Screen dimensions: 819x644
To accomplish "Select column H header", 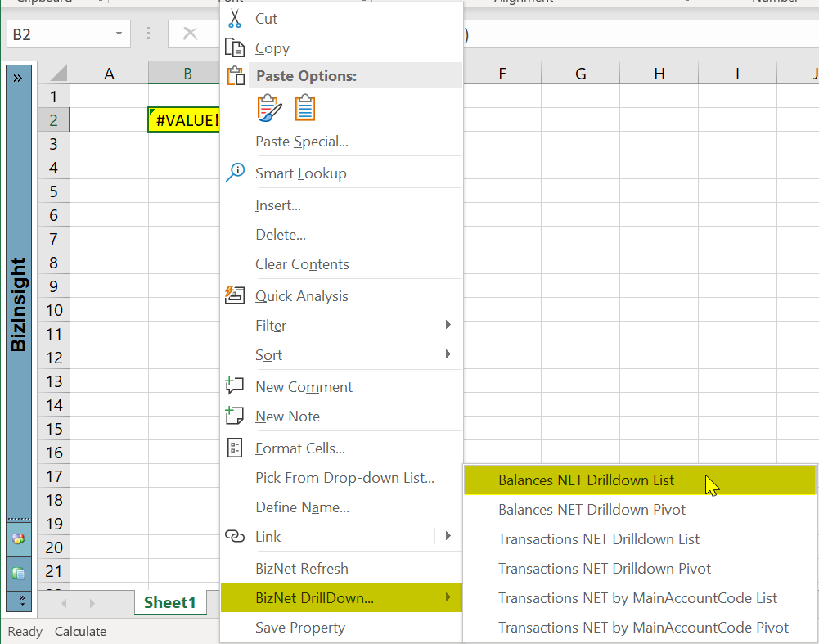I will click(x=659, y=73).
